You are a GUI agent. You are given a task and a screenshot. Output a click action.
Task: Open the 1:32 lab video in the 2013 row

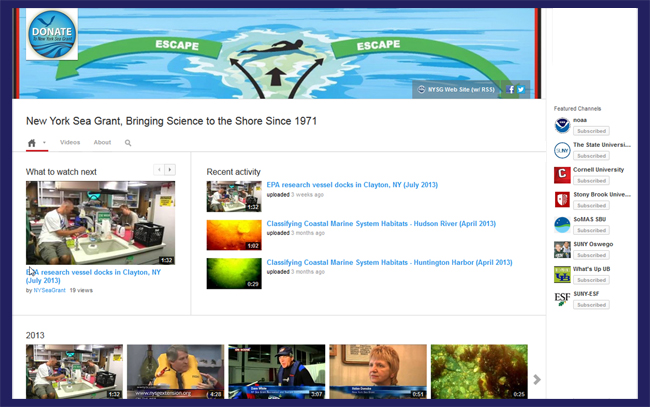coord(74,372)
